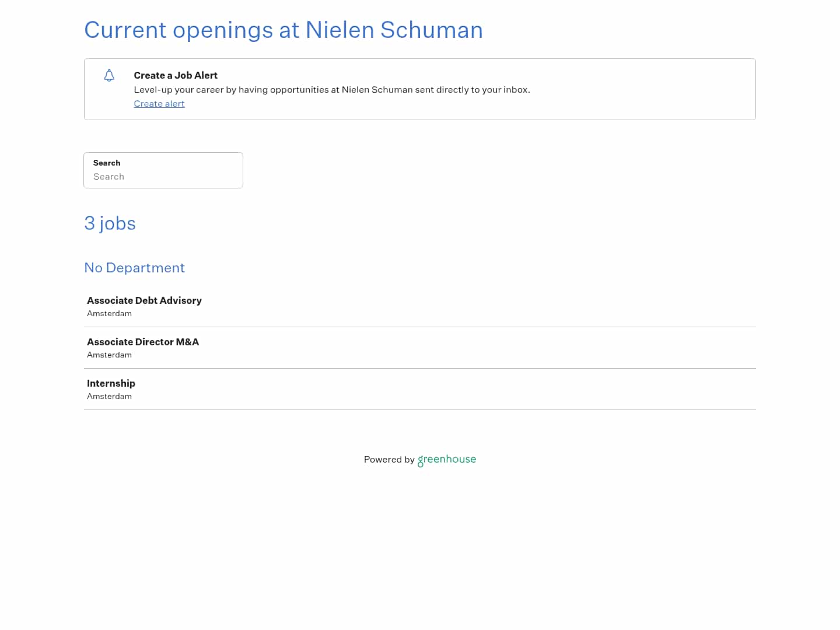The image size is (840, 630).
Task: Click the 'Current openings at Nielen Schuman' heading
Action: click(283, 30)
